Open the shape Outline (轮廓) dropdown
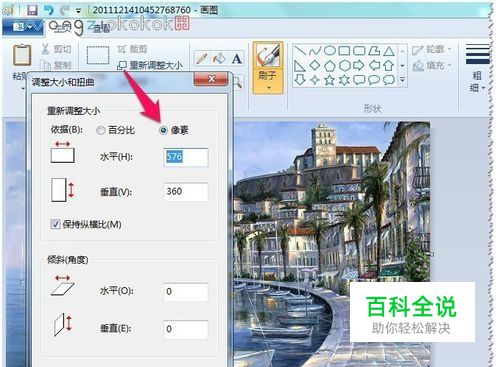The height and width of the screenshot is (367, 500). [x=432, y=49]
